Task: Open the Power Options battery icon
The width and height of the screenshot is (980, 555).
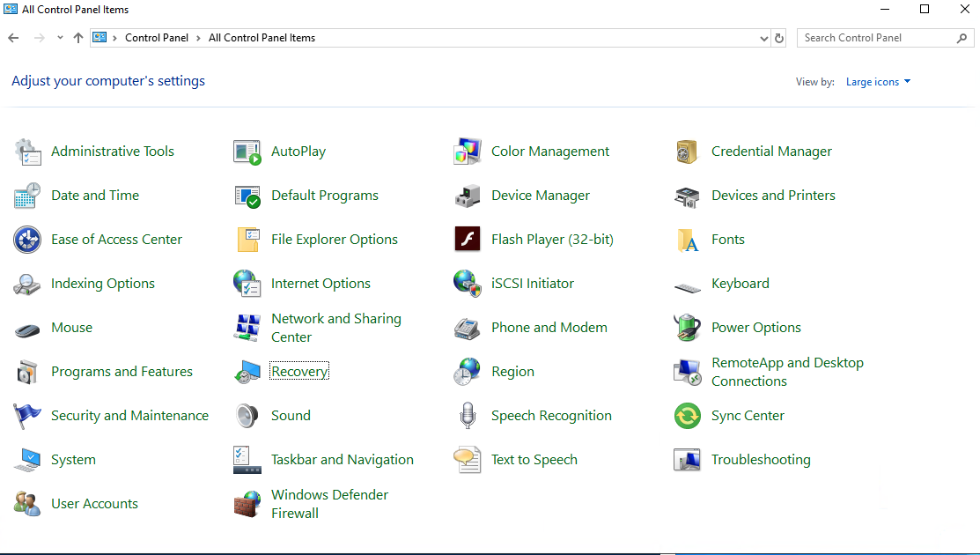Action: click(688, 328)
